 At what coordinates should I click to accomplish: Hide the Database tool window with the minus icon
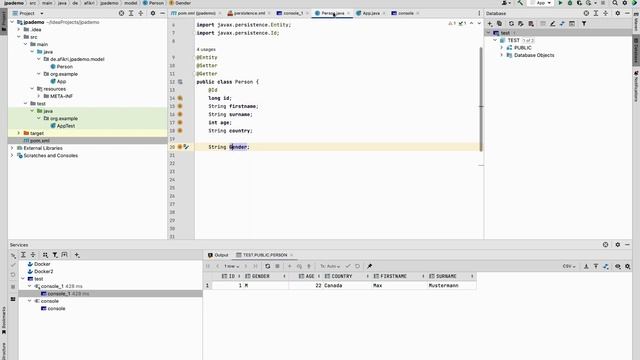[x=627, y=13]
